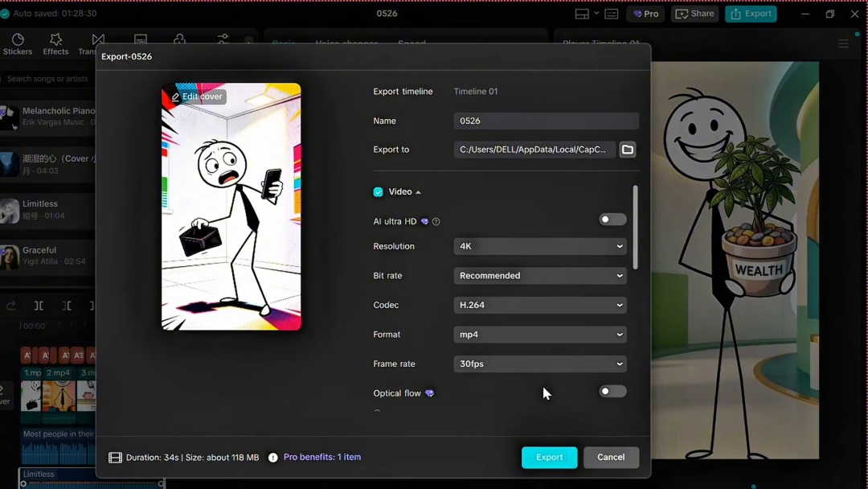The image size is (868, 489).
Task: Open the keyboard shortcuts icon
Action: tap(611, 14)
